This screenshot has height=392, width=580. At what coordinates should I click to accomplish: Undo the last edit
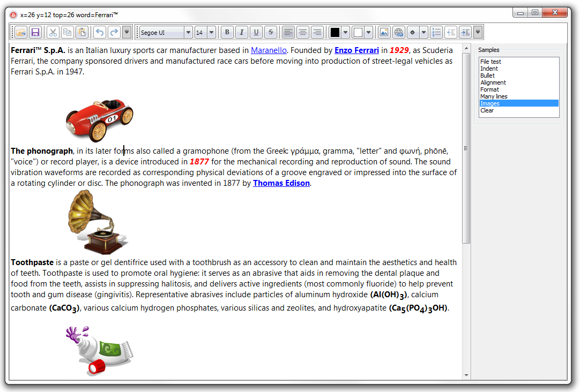(x=100, y=33)
